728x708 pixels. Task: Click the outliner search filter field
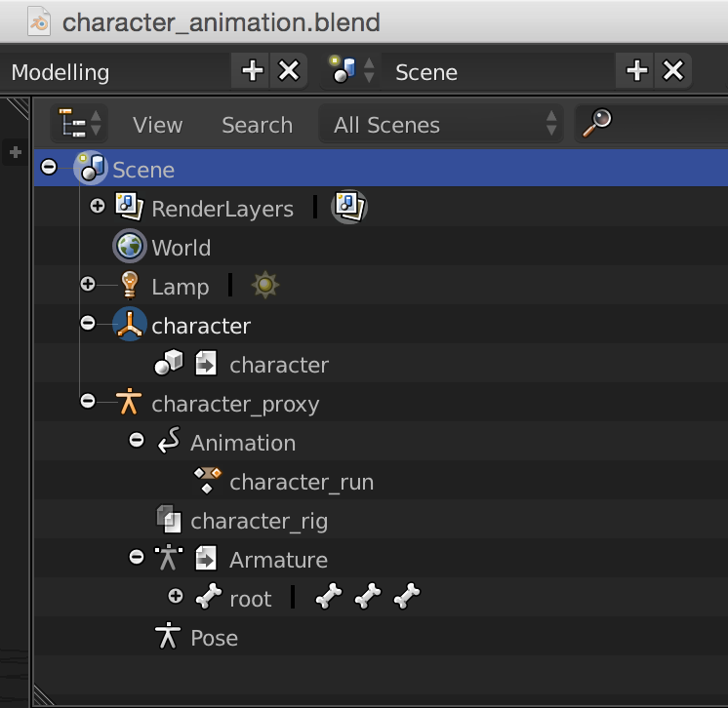[x=664, y=125]
